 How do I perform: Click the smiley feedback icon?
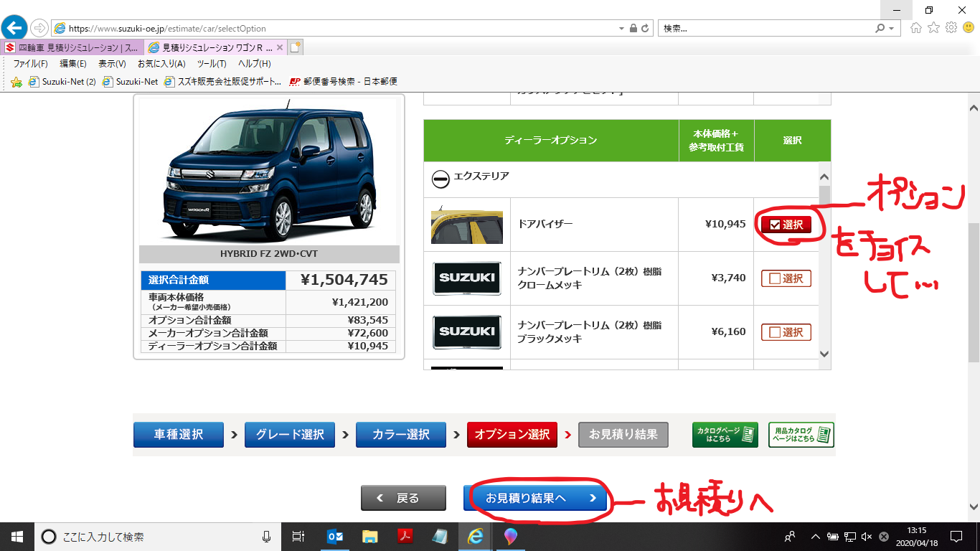[x=969, y=28]
